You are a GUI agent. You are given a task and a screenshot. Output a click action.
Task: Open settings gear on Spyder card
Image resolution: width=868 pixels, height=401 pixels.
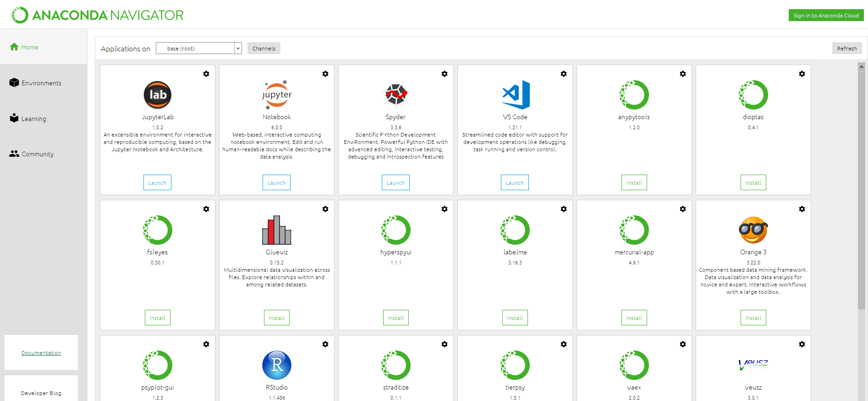click(445, 74)
